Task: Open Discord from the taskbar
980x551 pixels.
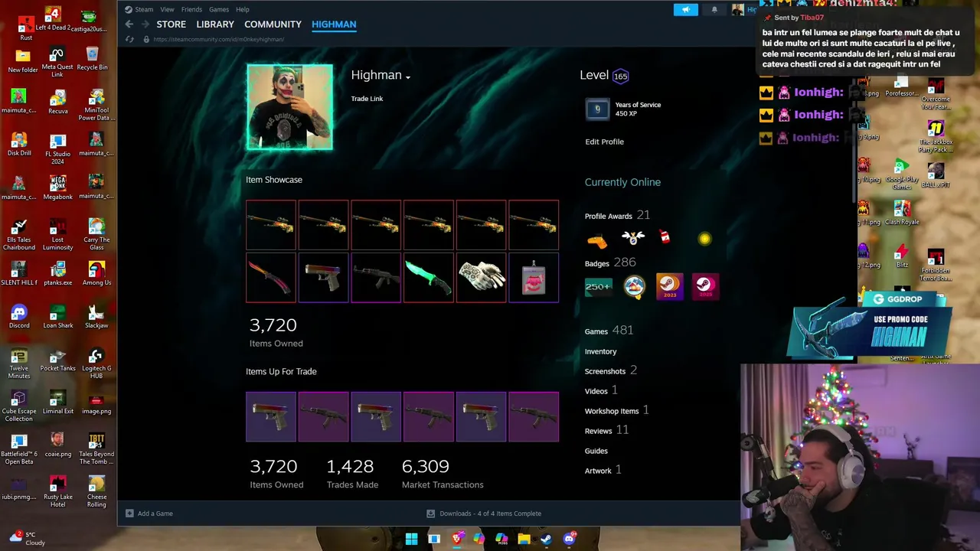Action: pyautogui.click(x=569, y=539)
